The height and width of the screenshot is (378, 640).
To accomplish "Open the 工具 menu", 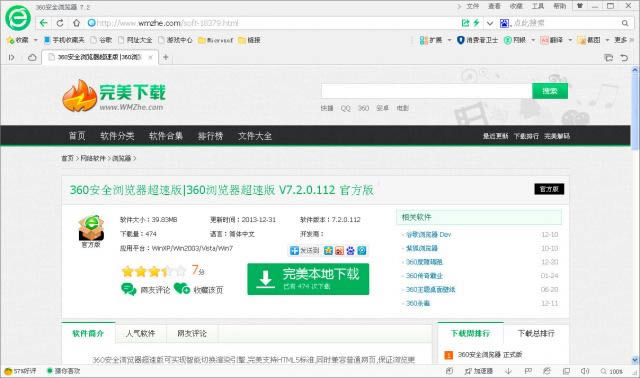I will pos(538,6).
